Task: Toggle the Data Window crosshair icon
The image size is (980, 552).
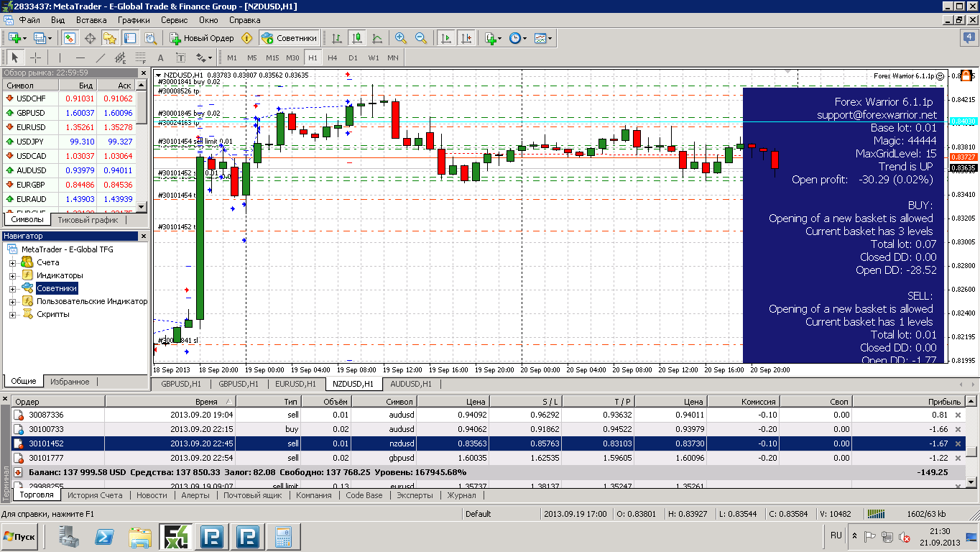Action: tap(90, 38)
